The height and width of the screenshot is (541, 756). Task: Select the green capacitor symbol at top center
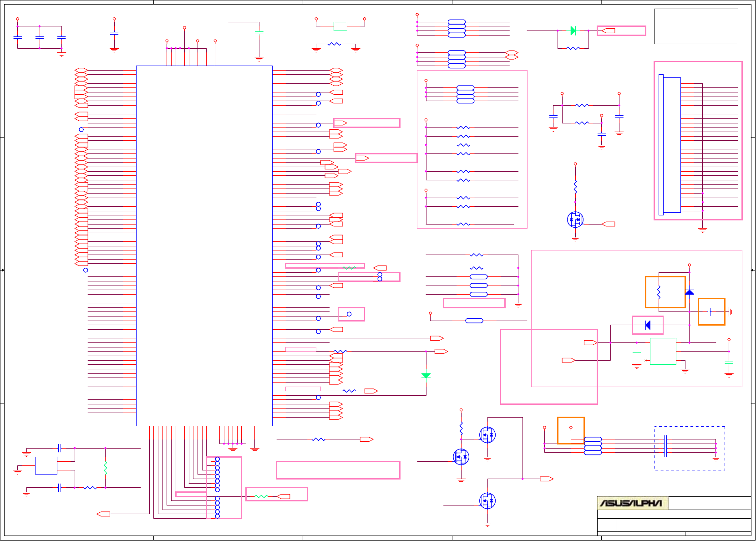click(259, 33)
